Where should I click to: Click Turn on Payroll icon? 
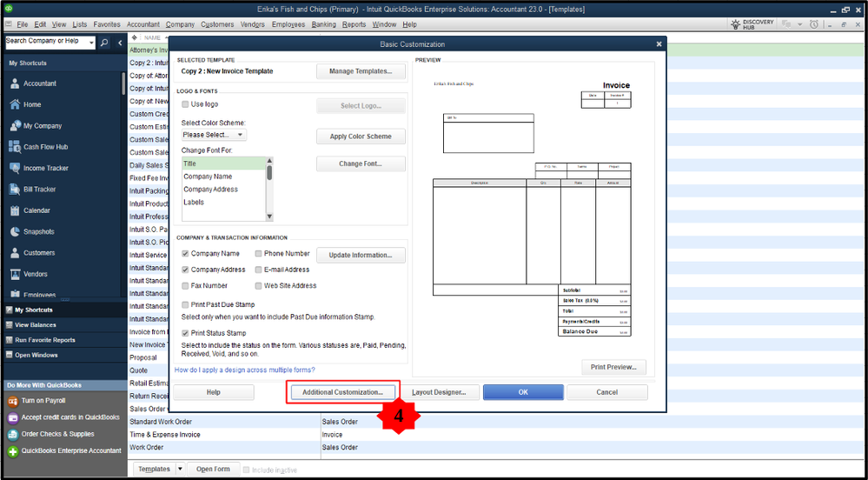tap(13, 401)
